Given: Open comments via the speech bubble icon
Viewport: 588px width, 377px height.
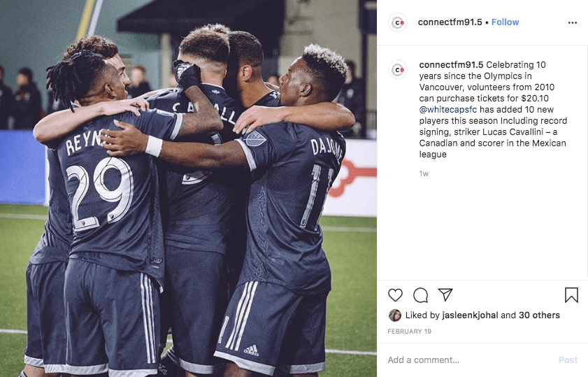Looking at the screenshot, I should 420,295.
